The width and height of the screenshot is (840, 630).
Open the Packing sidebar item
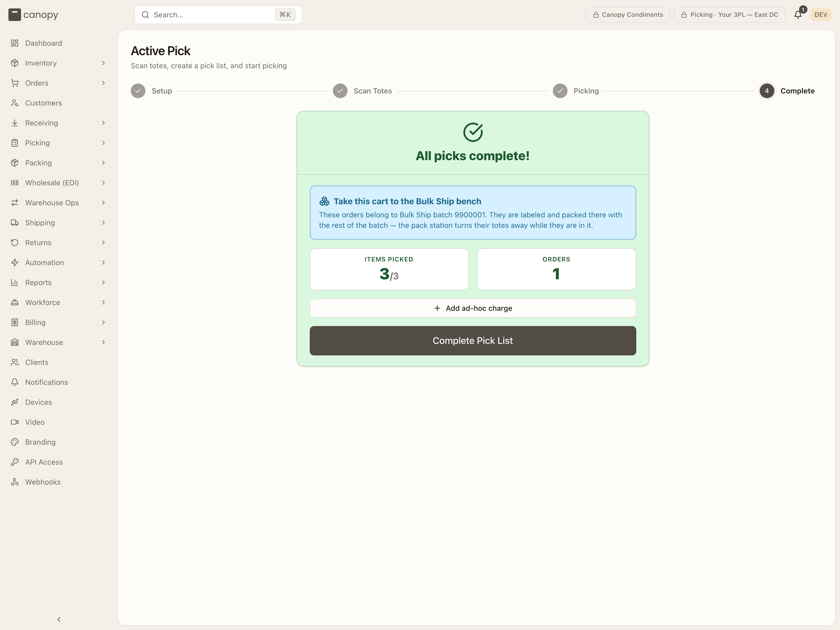coord(59,162)
